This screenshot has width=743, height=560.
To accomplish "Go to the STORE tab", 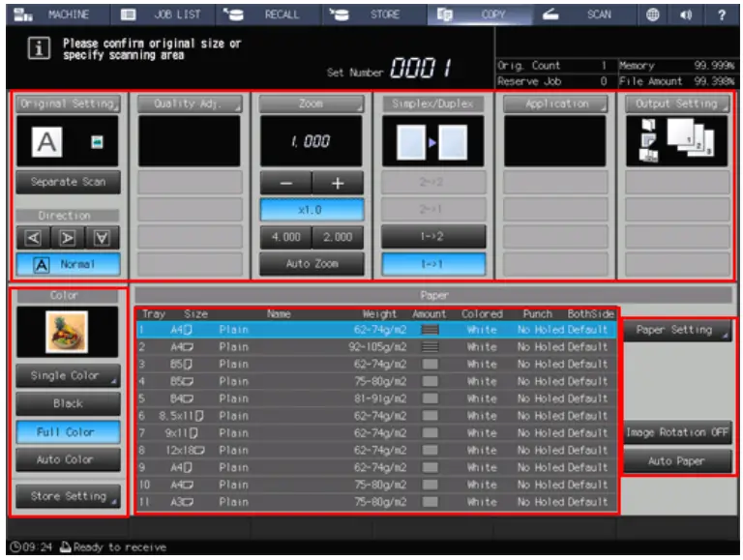I will click(x=373, y=15).
